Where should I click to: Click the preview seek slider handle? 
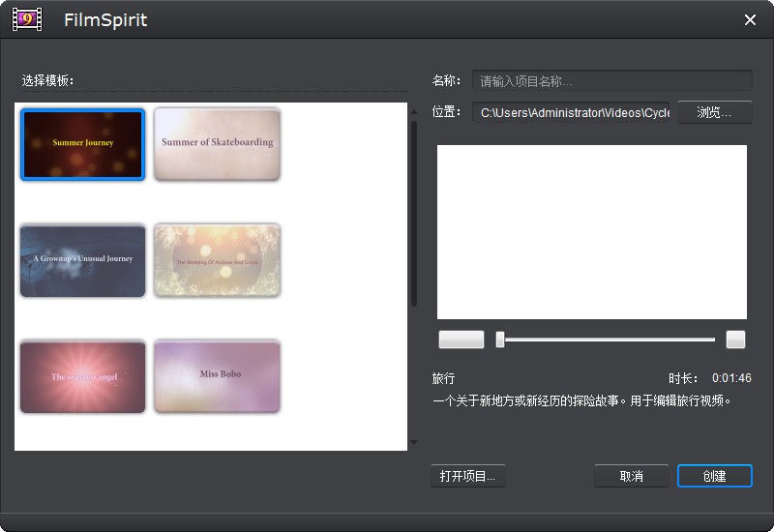[500, 340]
